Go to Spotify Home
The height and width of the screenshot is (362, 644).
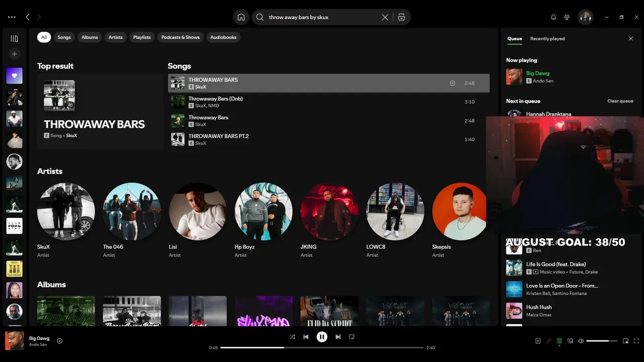click(241, 17)
